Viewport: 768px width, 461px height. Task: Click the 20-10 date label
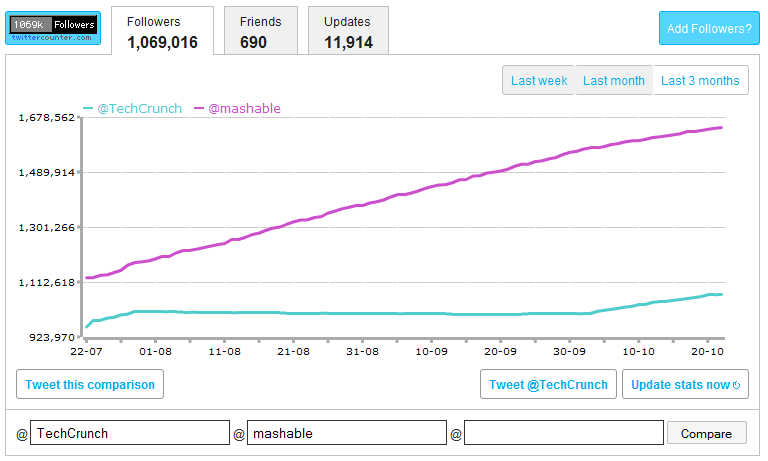[x=707, y=351]
